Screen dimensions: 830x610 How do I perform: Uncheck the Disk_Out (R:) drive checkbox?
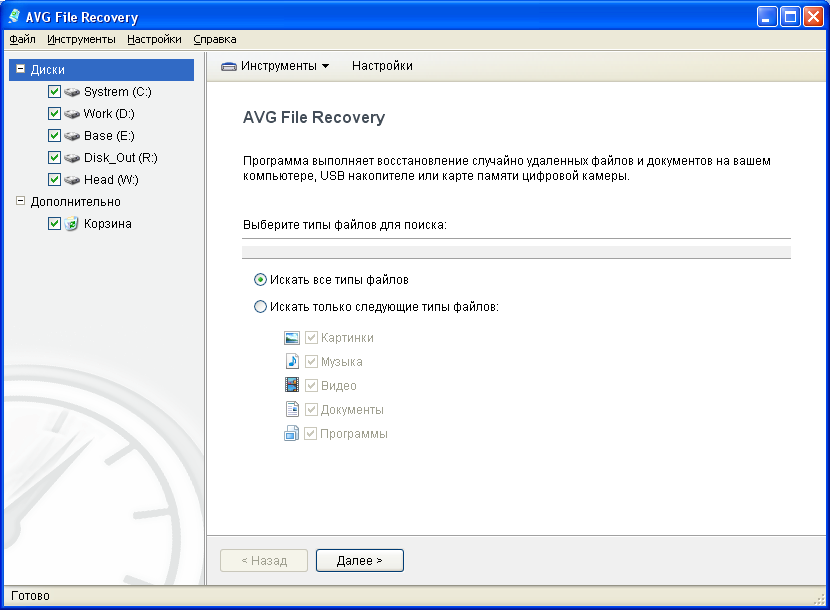(54, 157)
